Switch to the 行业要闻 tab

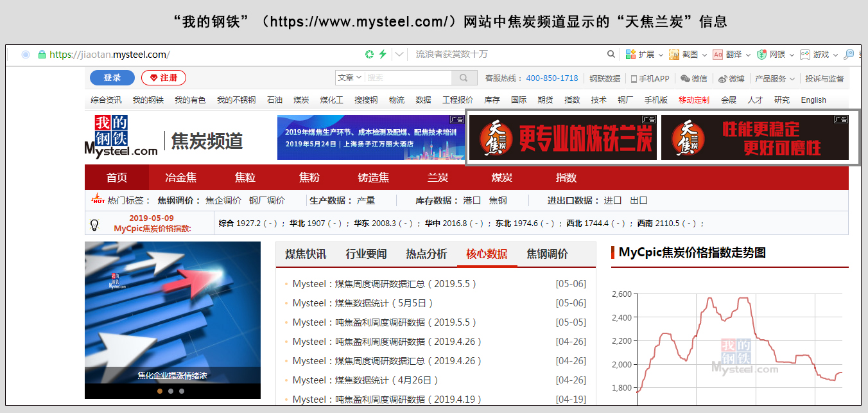366,254
